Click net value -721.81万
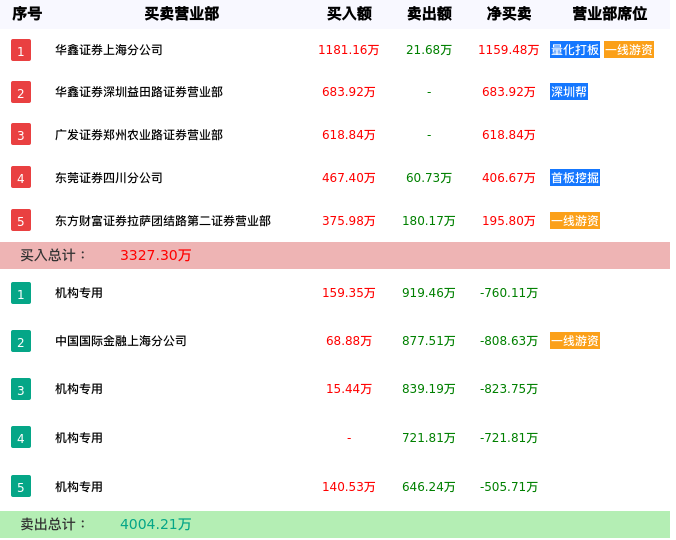 click(509, 438)
